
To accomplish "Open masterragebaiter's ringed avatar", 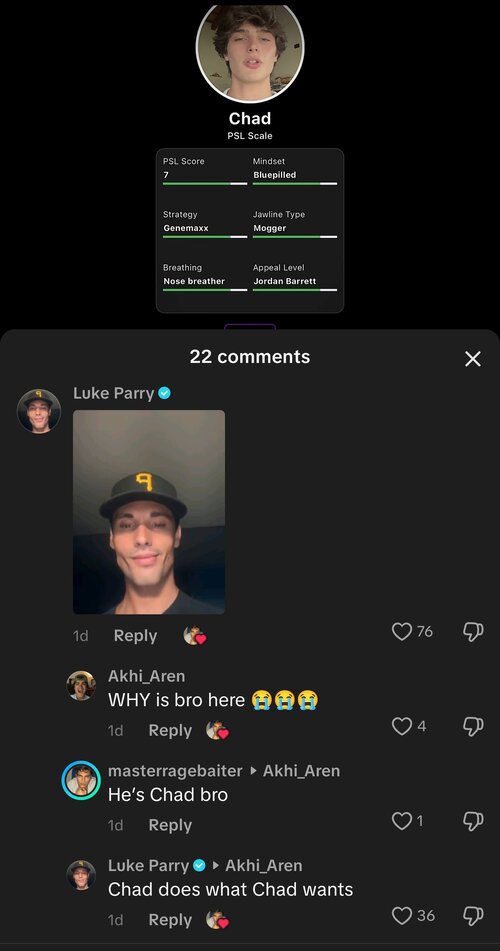I will pos(81,780).
